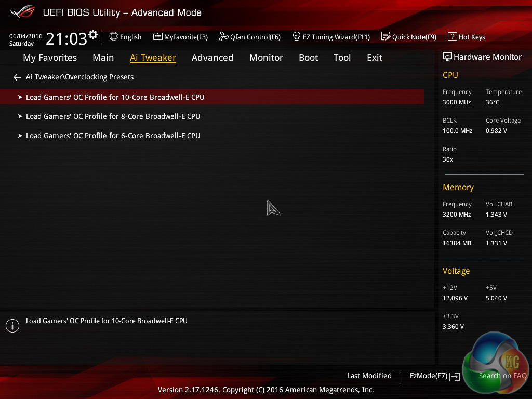Screen dimensions: 532x399
Task: Click Last Modified
Action: pos(369,376)
